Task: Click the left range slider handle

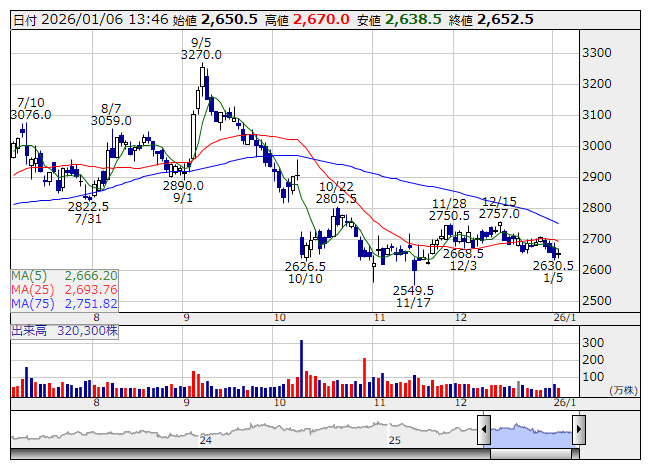Action: coord(484,431)
